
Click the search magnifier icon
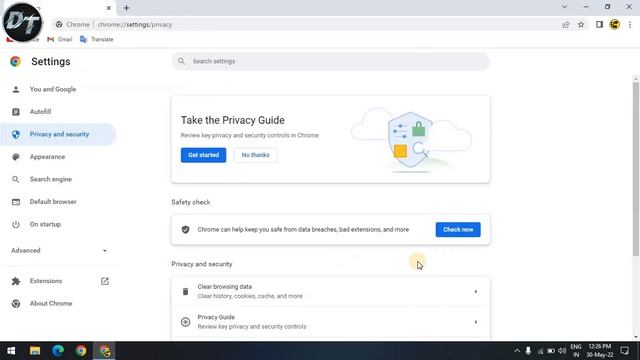[x=181, y=61]
